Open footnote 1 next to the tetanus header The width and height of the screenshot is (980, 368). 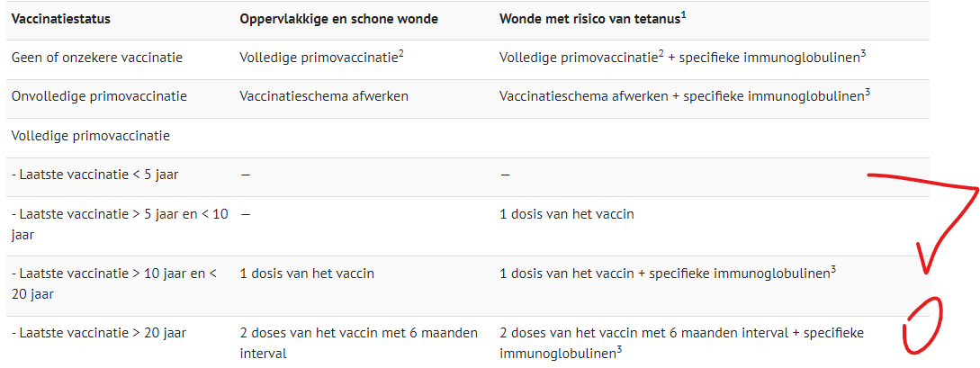click(x=684, y=13)
